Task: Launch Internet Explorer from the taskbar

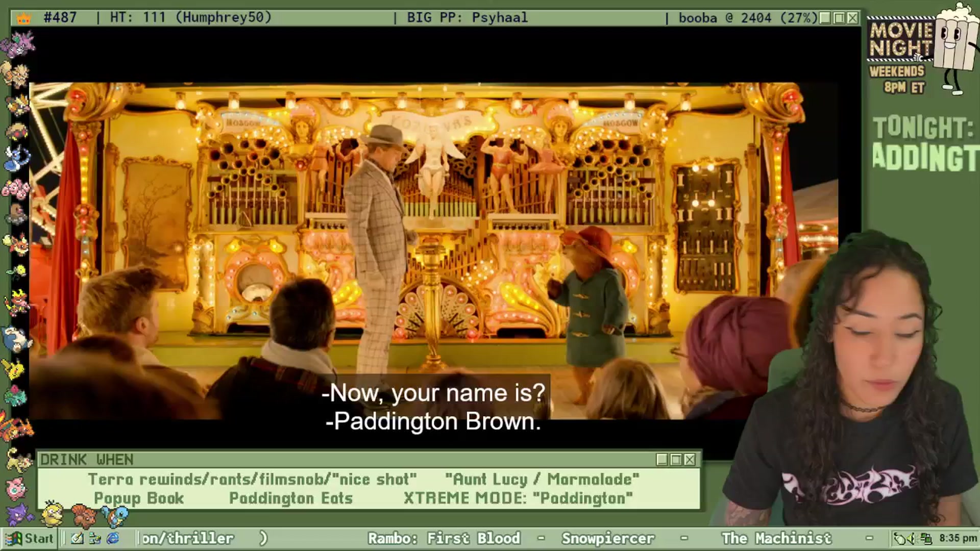Action: pyautogui.click(x=113, y=538)
